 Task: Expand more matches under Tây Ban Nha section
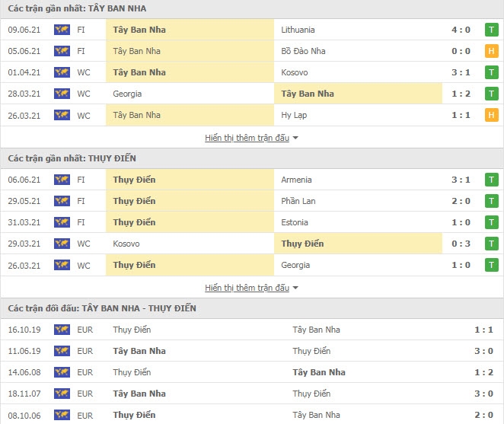[x=247, y=138]
